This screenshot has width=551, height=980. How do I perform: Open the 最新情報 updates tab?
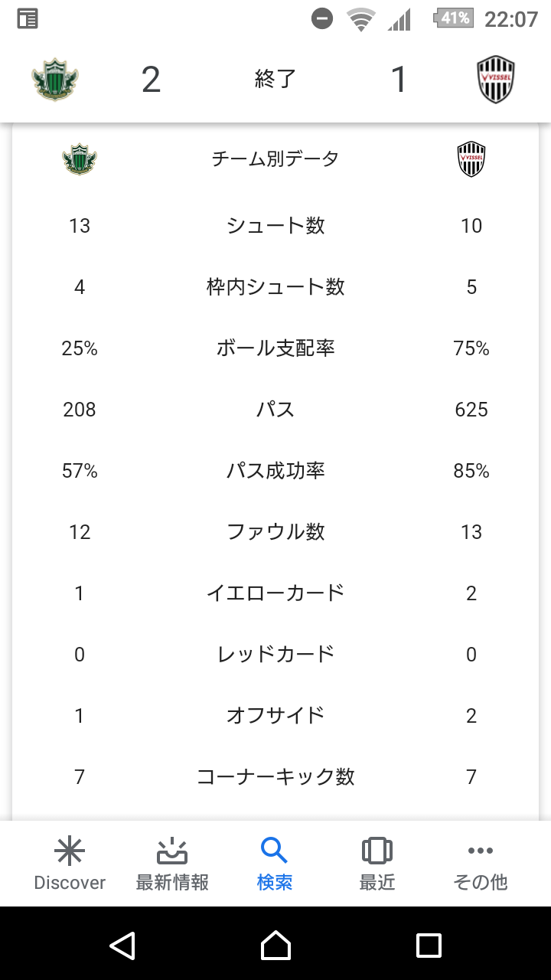click(x=172, y=864)
